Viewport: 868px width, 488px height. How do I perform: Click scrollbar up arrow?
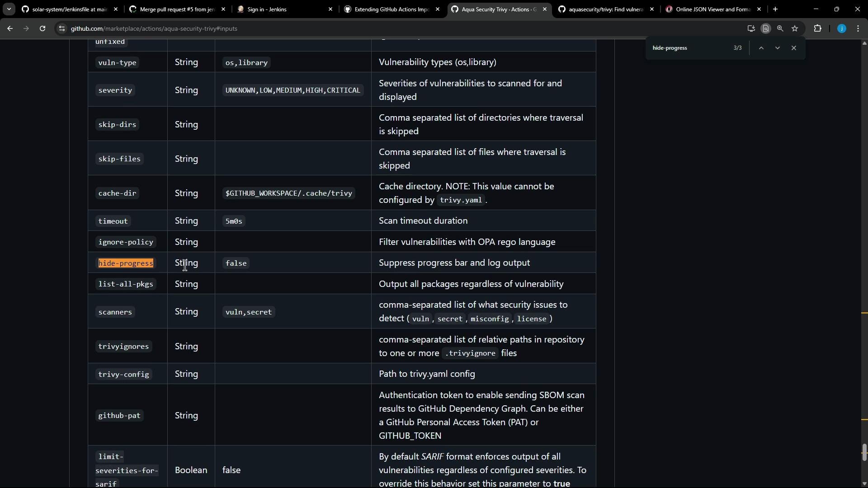[864, 43]
